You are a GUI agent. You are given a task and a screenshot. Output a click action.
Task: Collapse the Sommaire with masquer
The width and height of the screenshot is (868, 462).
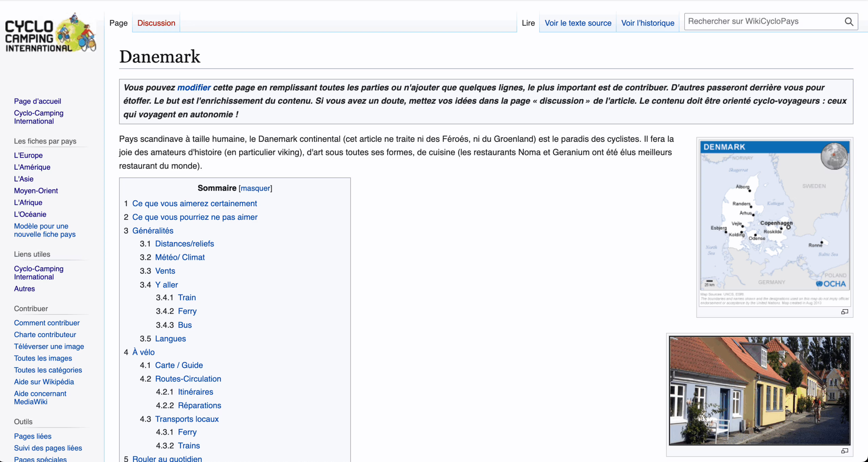pyautogui.click(x=255, y=188)
